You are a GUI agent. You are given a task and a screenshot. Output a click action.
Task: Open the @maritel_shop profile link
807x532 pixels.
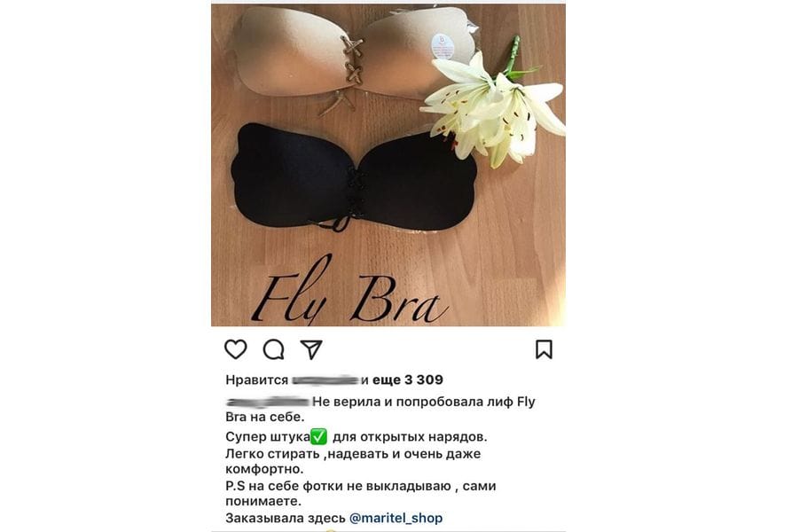point(396,518)
